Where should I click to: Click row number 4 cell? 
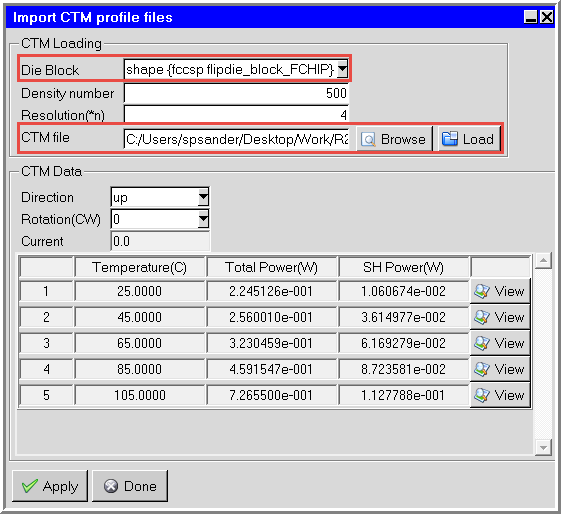click(x=46, y=369)
